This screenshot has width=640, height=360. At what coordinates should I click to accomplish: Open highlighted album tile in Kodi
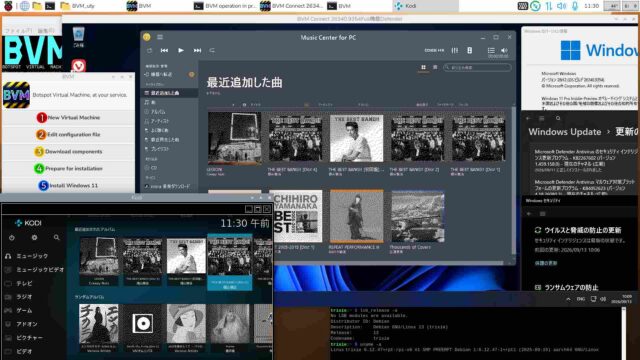(x=230, y=262)
